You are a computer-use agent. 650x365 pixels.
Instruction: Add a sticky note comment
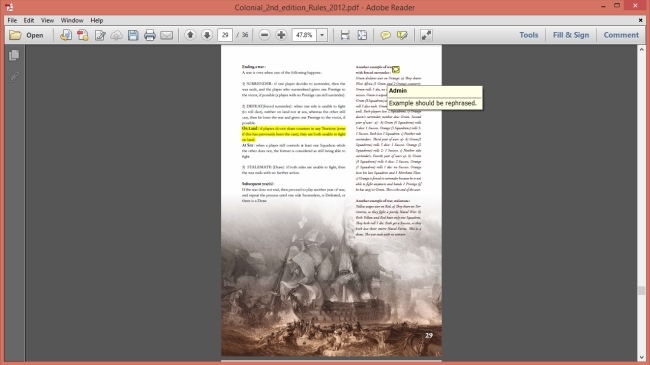click(x=386, y=35)
